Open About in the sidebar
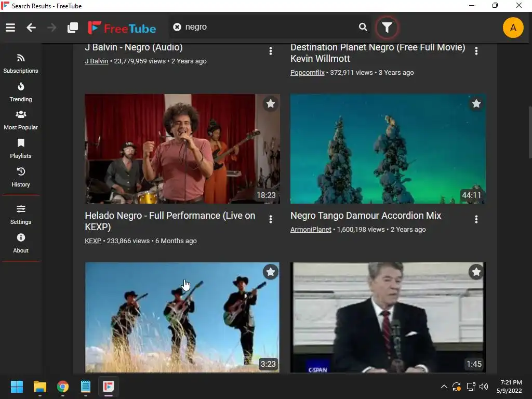The image size is (532, 399). [21, 243]
